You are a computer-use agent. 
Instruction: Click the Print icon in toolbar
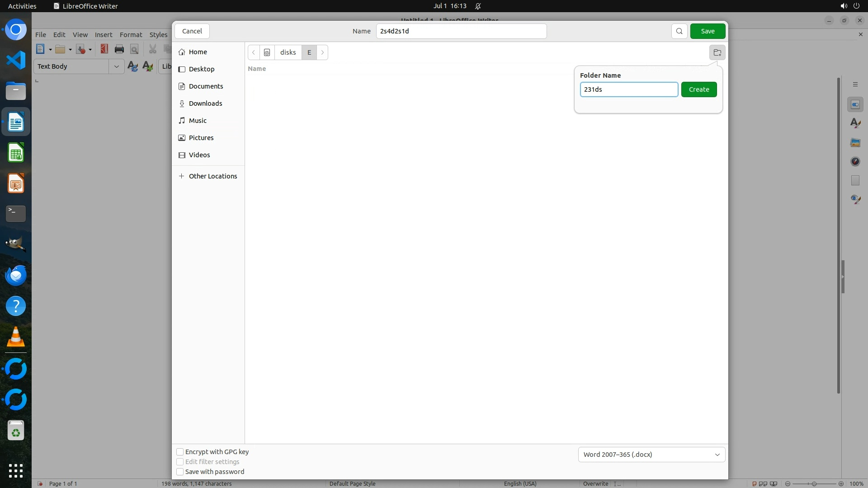pyautogui.click(x=119, y=49)
